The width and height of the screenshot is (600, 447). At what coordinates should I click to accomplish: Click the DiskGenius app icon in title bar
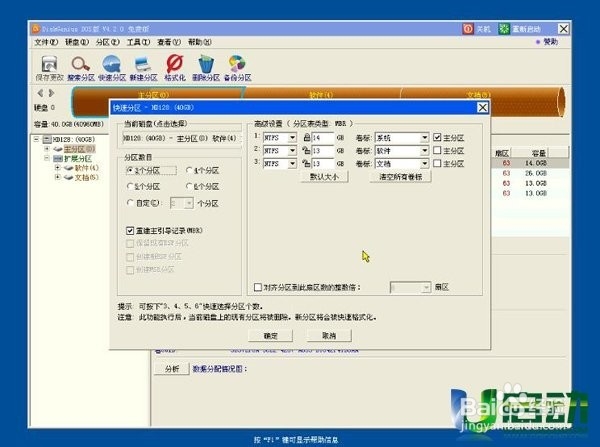click(36, 29)
